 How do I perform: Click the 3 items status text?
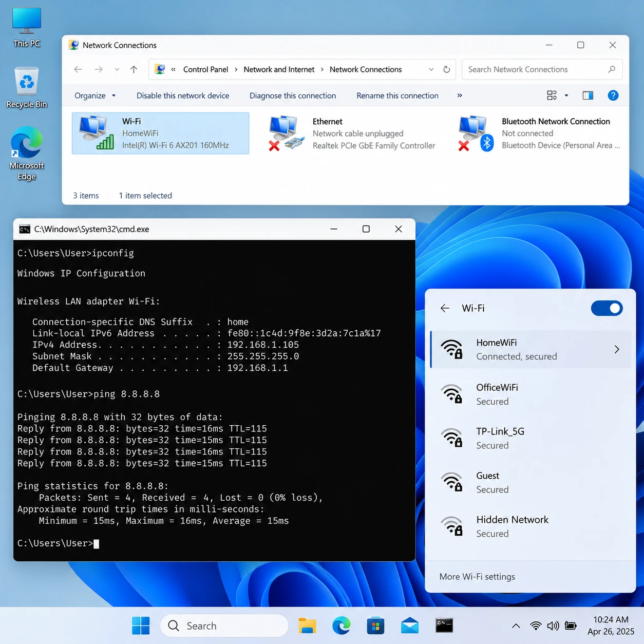[x=86, y=196]
